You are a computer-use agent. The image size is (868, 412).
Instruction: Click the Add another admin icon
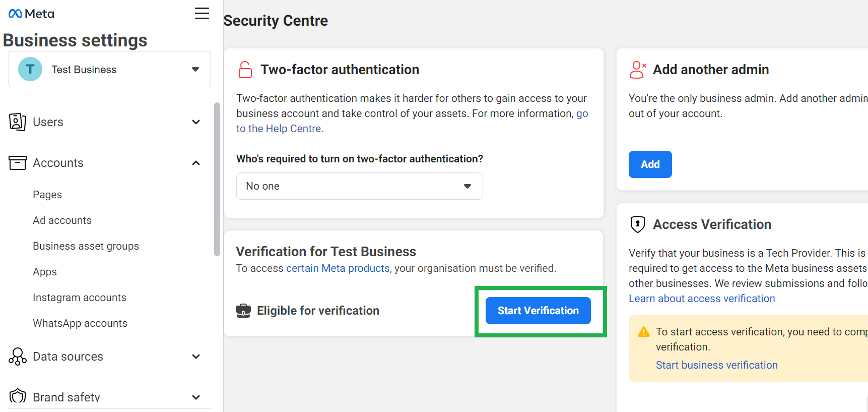638,70
